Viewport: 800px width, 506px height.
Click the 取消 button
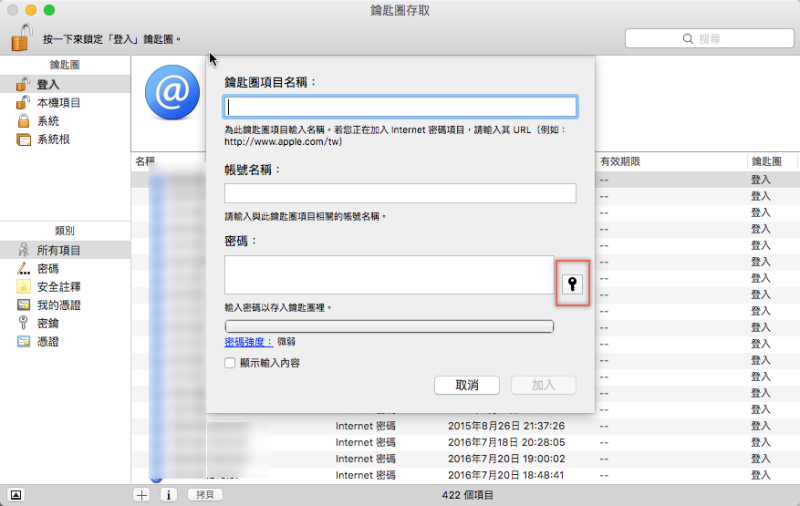pyautogui.click(x=467, y=385)
